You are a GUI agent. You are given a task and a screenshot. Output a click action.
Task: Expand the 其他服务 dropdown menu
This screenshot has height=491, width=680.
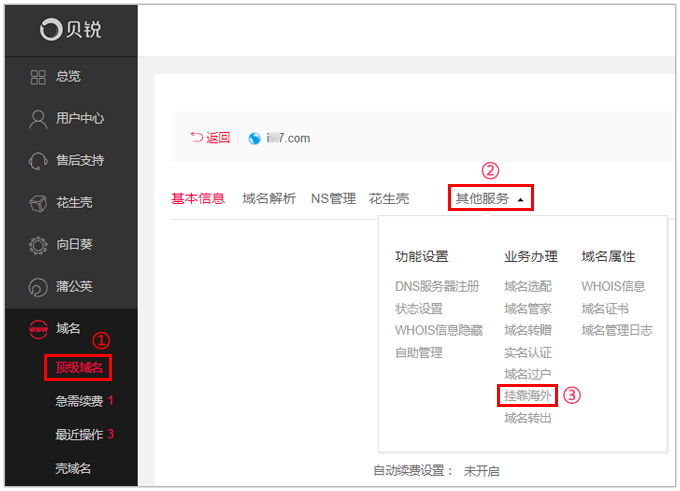490,199
